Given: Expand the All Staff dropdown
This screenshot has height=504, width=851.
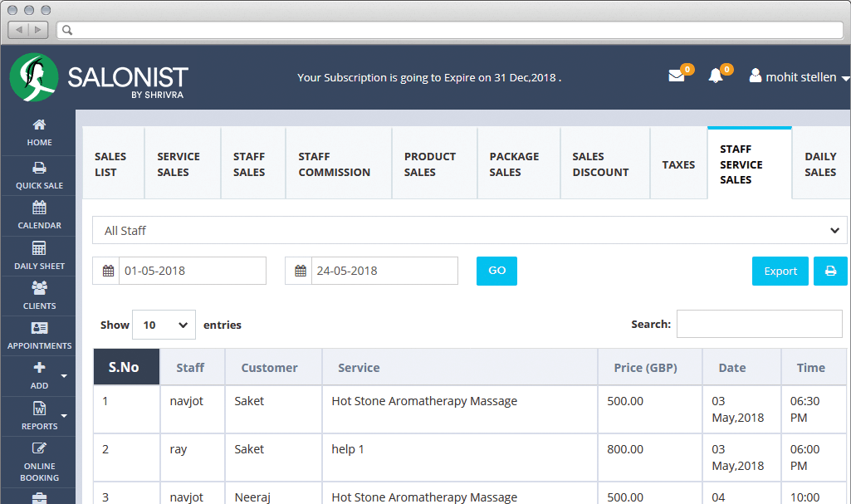Looking at the screenshot, I should coord(469,231).
